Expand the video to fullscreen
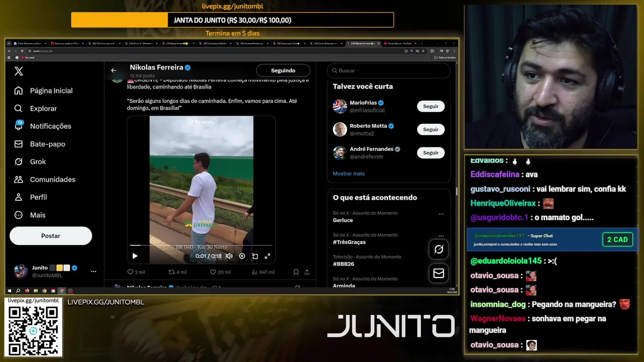This screenshot has height=362, width=644. [268, 256]
